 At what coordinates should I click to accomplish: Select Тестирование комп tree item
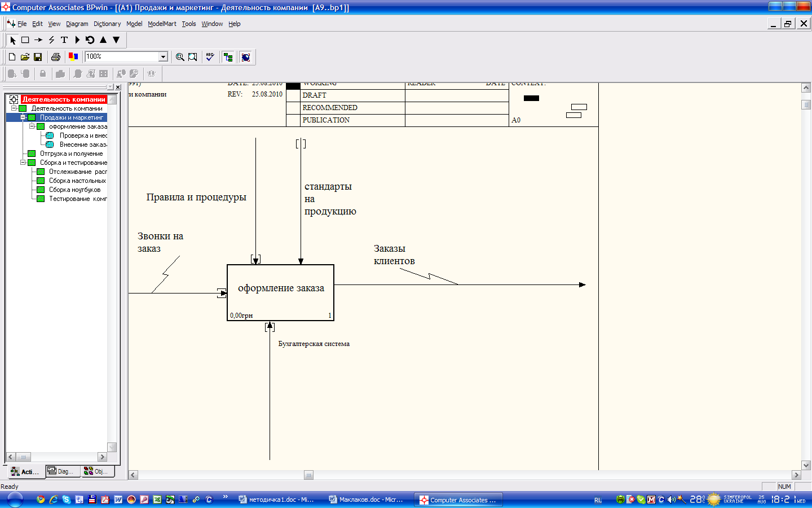point(78,199)
